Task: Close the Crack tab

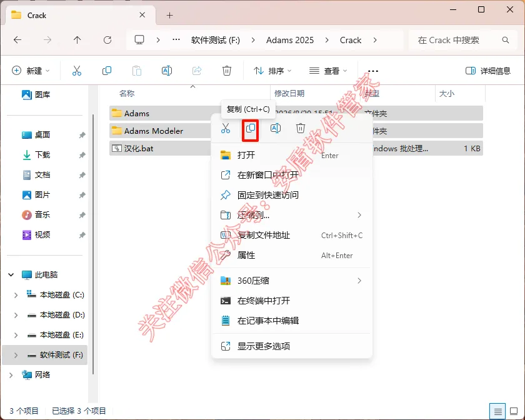Action: point(142,15)
